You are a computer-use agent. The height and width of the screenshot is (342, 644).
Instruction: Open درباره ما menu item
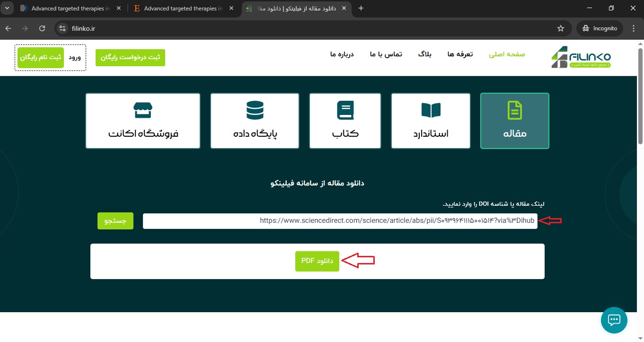pos(342,54)
